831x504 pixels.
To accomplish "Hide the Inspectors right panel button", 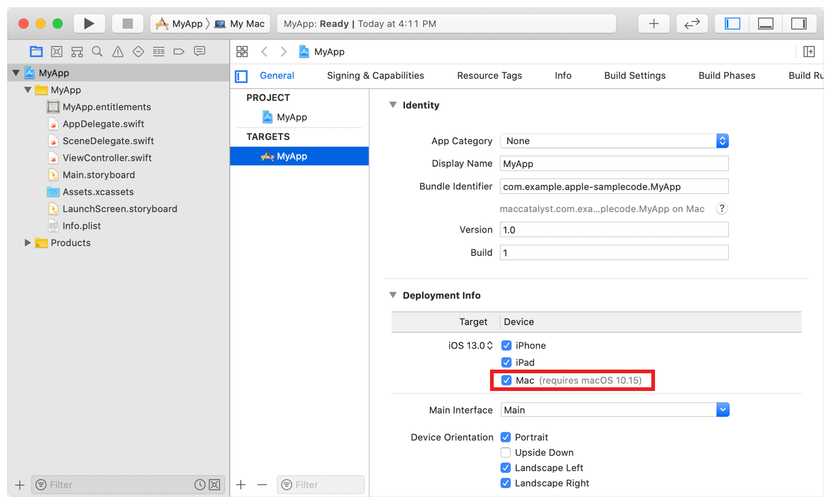I will click(x=799, y=24).
